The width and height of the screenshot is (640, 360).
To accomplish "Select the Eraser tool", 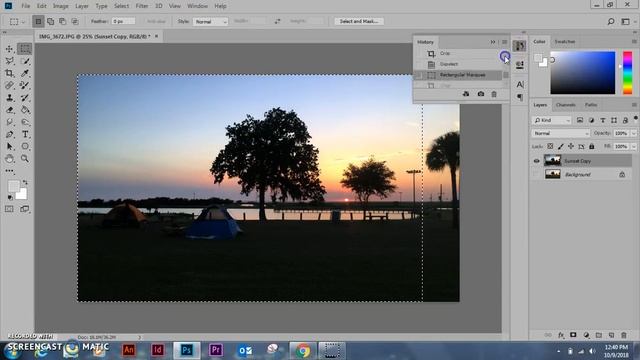I will click(9, 110).
